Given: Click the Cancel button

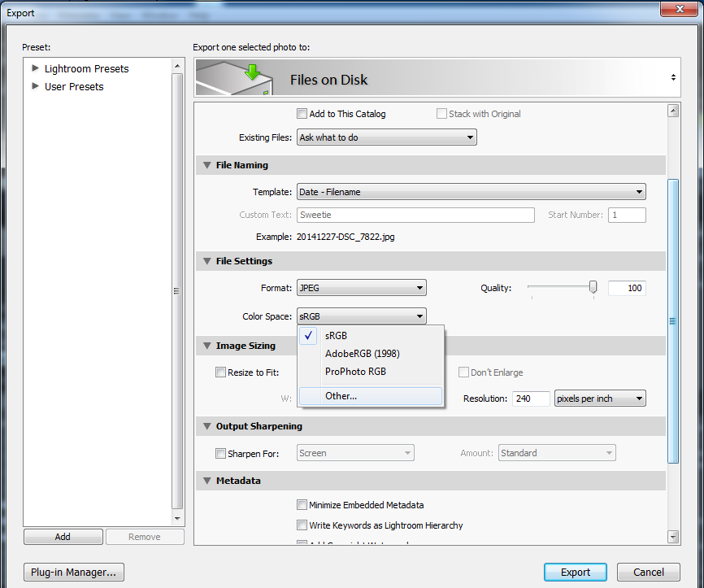Looking at the screenshot, I should pos(649,573).
